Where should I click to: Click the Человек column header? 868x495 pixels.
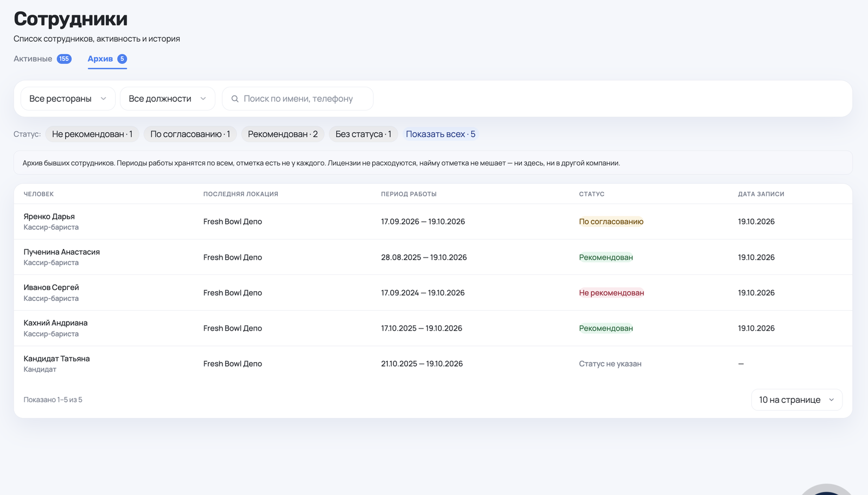click(39, 194)
